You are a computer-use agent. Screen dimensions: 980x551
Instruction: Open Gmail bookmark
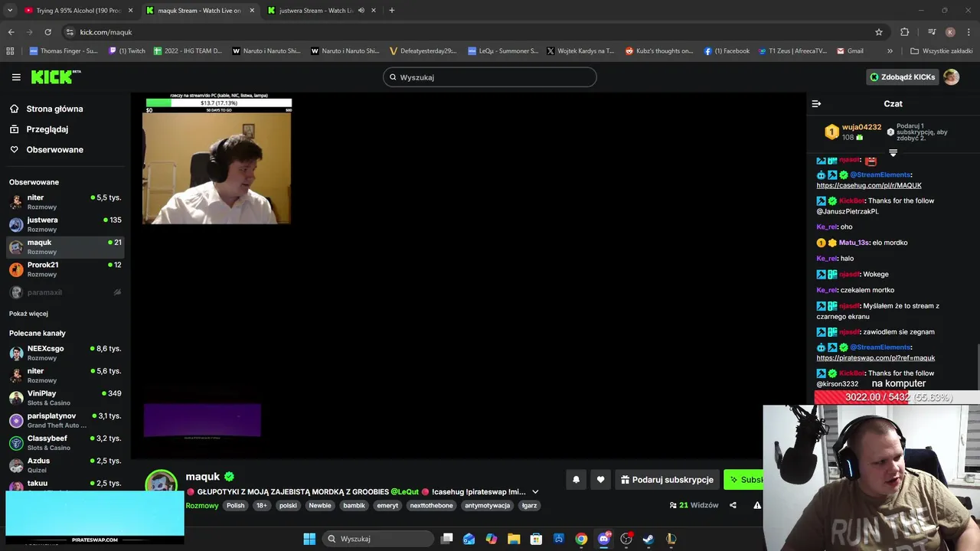[x=849, y=51]
